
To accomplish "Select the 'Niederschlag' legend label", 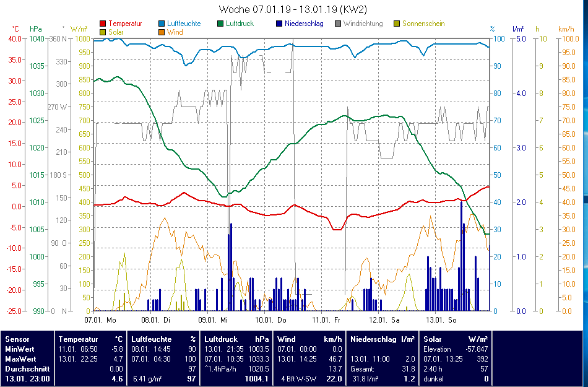I will [304, 24].
